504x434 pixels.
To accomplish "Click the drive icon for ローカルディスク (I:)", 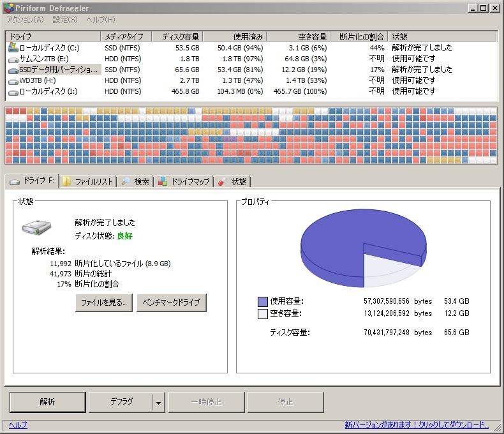I will tap(13, 93).
